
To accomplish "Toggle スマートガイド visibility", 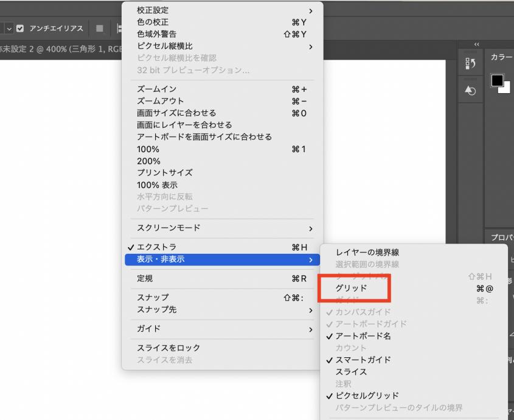I will click(414, 360).
